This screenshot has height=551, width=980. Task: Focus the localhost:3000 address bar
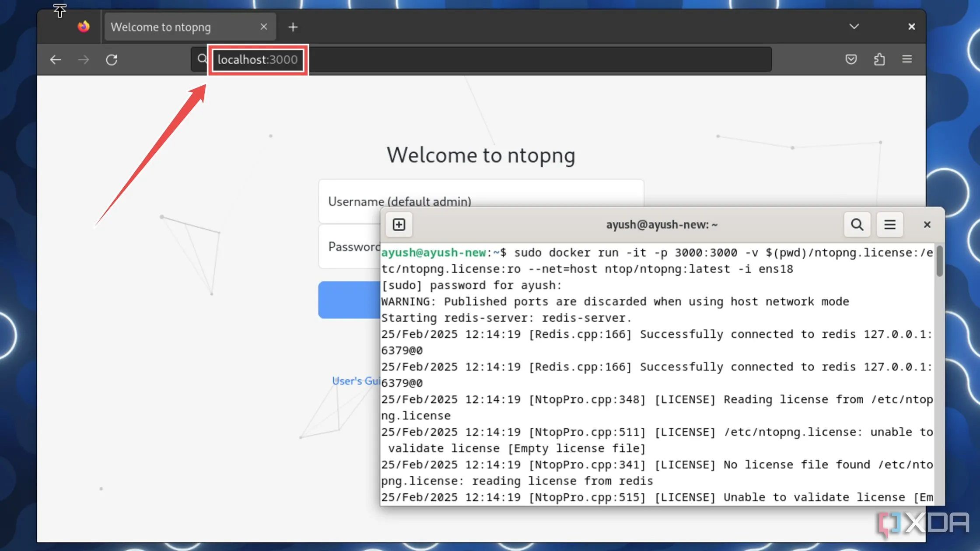click(481, 59)
